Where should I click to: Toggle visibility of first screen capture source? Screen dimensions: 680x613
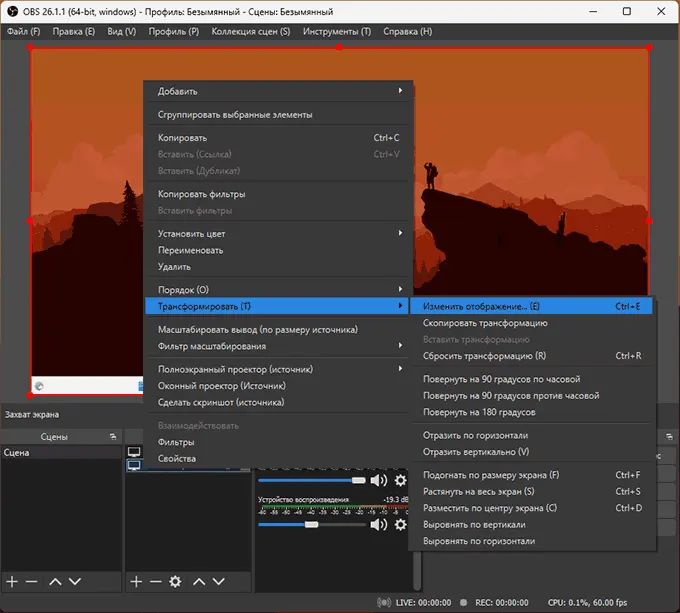134,453
